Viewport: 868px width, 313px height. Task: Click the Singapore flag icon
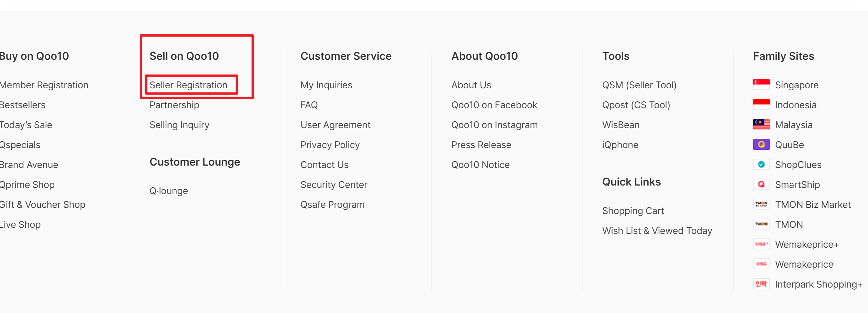pos(761,85)
